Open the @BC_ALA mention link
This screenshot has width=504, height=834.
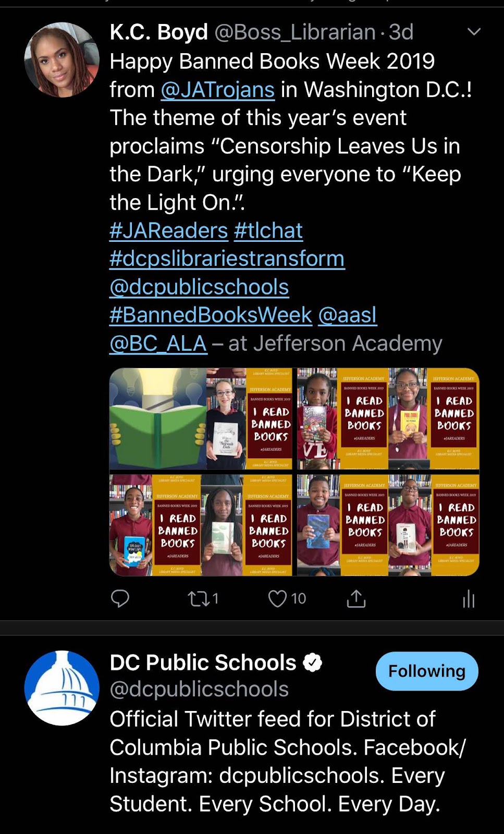tap(158, 344)
